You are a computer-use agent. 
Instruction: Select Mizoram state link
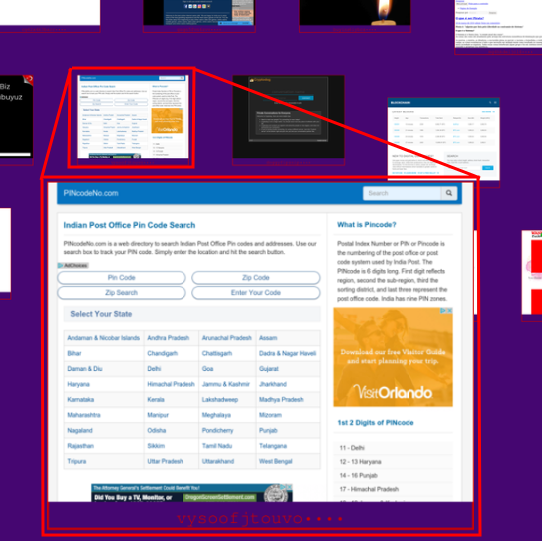point(270,415)
